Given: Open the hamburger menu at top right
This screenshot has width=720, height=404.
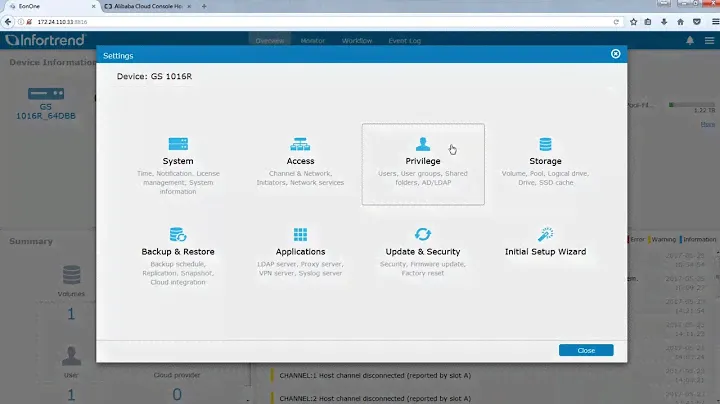Looking at the screenshot, I should (709, 40).
